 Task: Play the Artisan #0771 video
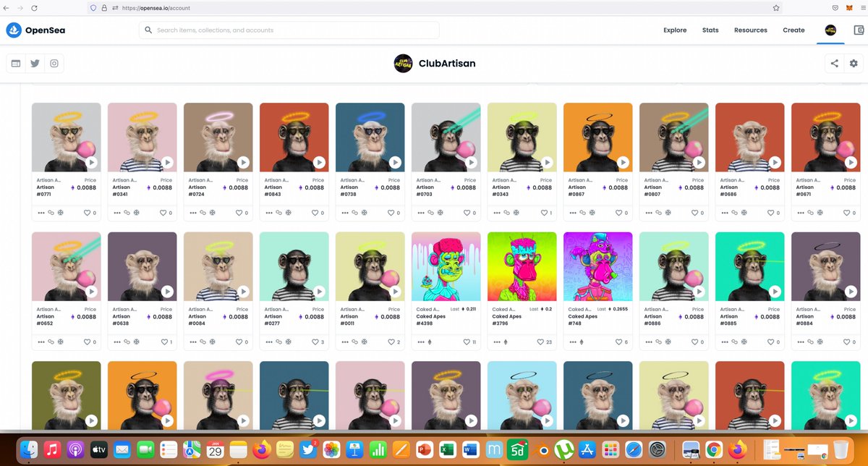(91, 163)
